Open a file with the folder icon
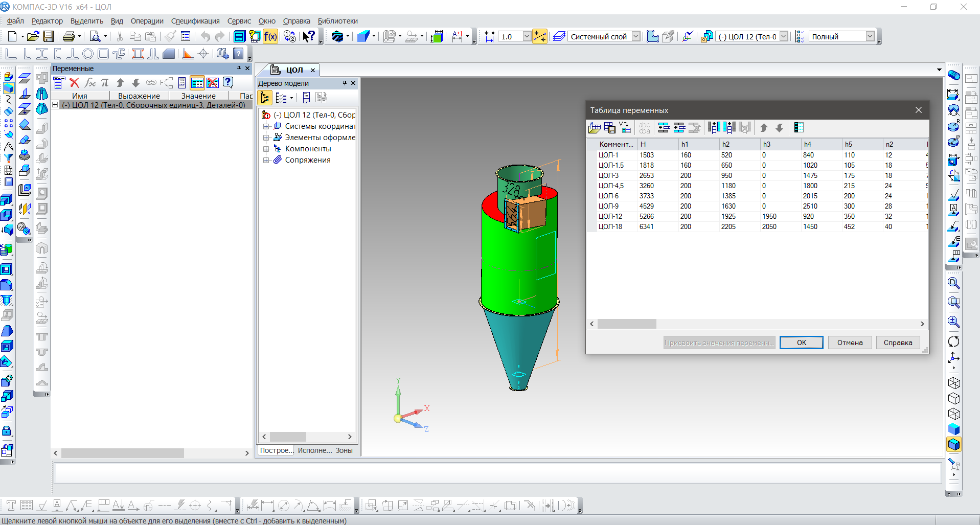Screen dimensions: 980x525 (x=33, y=36)
